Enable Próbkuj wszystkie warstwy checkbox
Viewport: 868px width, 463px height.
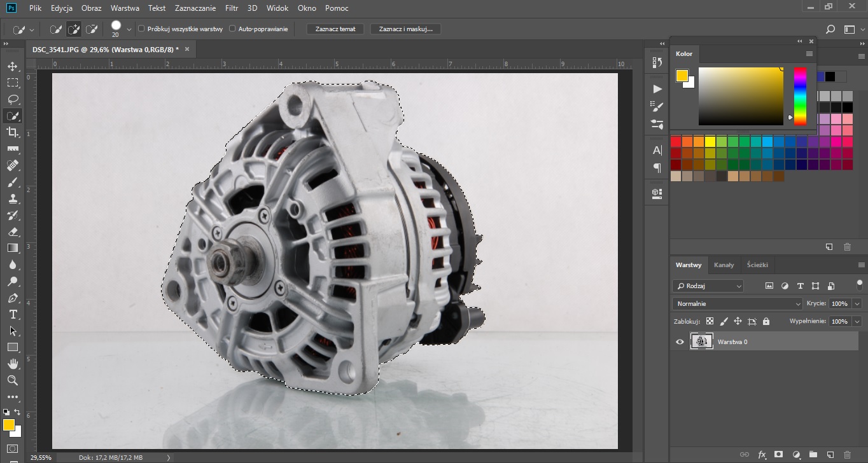click(141, 29)
